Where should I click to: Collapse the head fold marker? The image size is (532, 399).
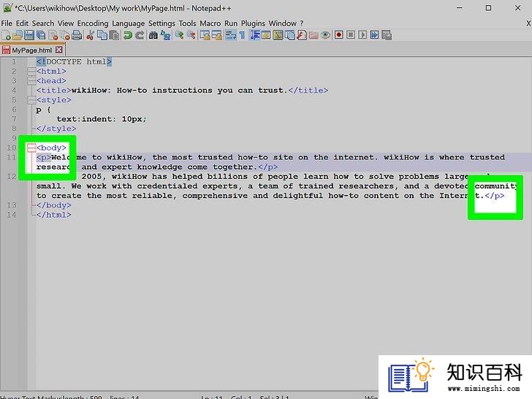tap(31, 80)
